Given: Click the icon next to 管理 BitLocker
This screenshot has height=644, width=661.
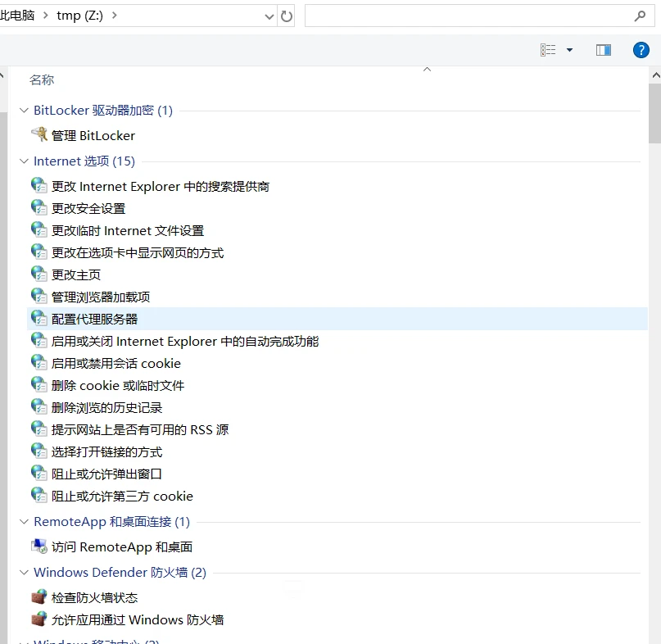Looking at the screenshot, I should 39,134.
